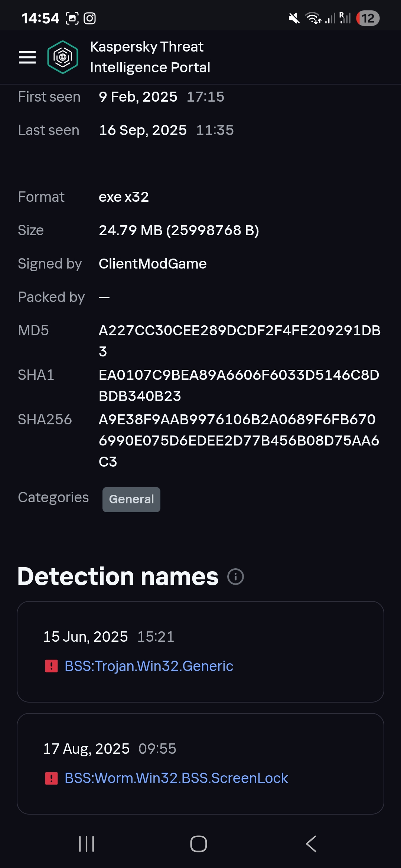Tap the SHA256 hash value
Screen dimensions: 401x868
[239, 440]
